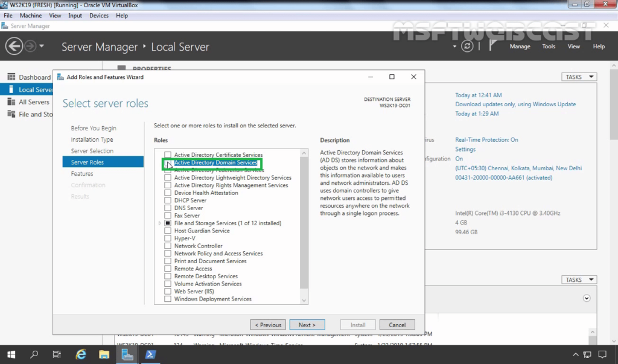This screenshot has height=364, width=618.
Task: Select Host Guardian Service role text
Action: point(202,231)
